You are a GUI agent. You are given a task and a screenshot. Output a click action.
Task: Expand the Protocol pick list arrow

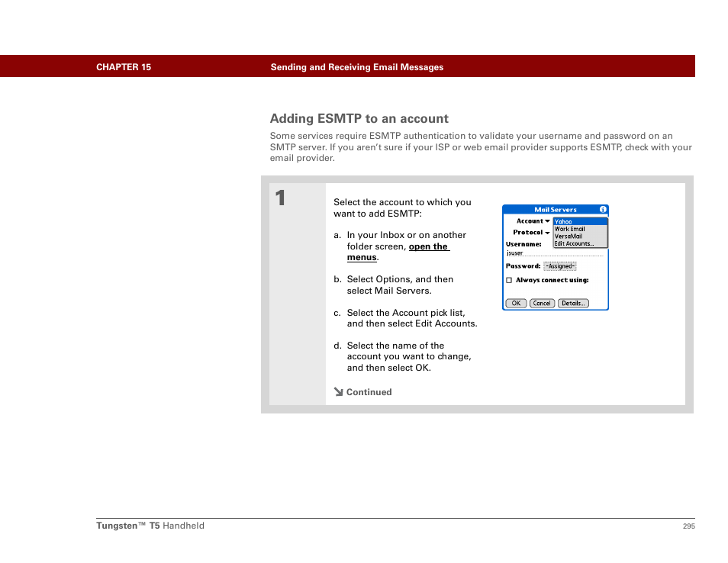pyautogui.click(x=547, y=233)
